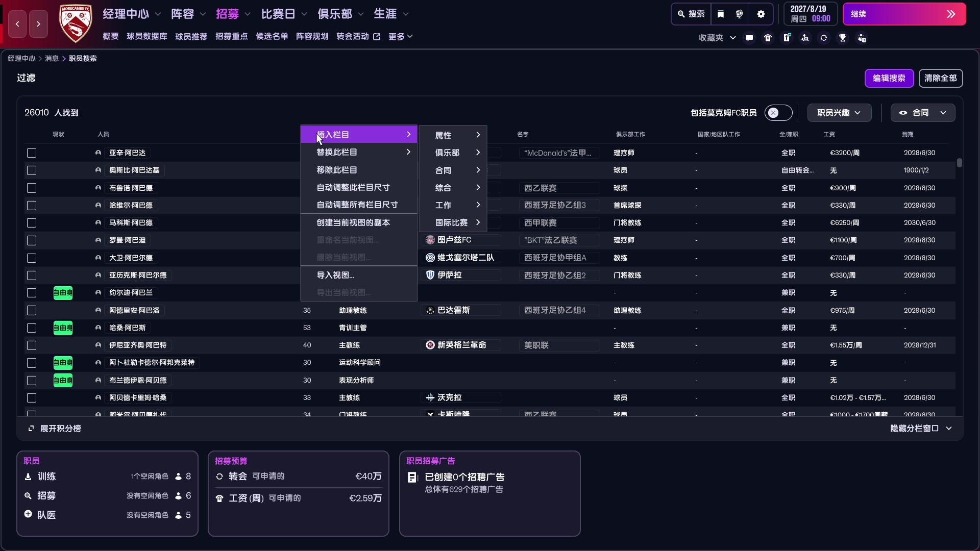980x551 pixels.
Task: Open the settings gear icon
Action: tap(761, 14)
